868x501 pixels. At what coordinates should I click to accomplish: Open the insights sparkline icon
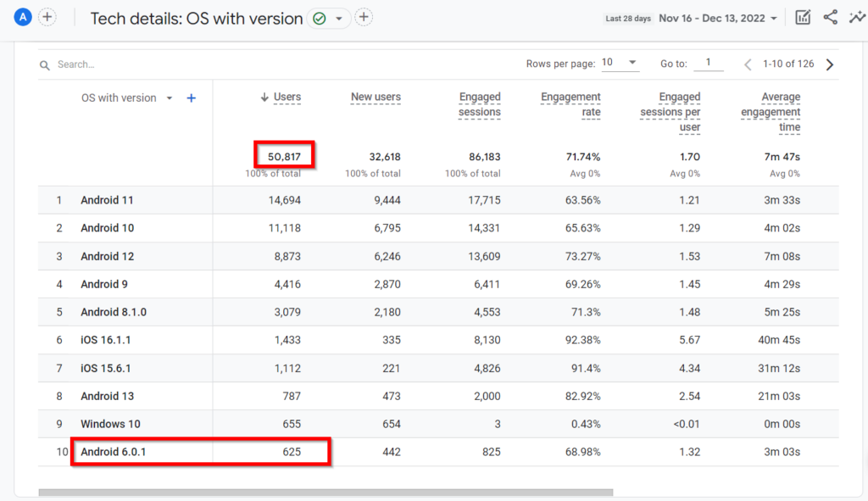click(x=857, y=18)
